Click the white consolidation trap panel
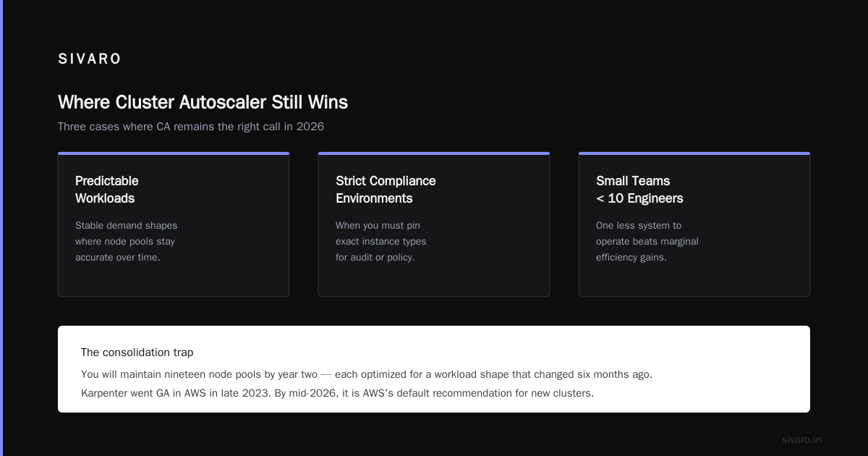The image size is (868, 456). pos(434,369)
